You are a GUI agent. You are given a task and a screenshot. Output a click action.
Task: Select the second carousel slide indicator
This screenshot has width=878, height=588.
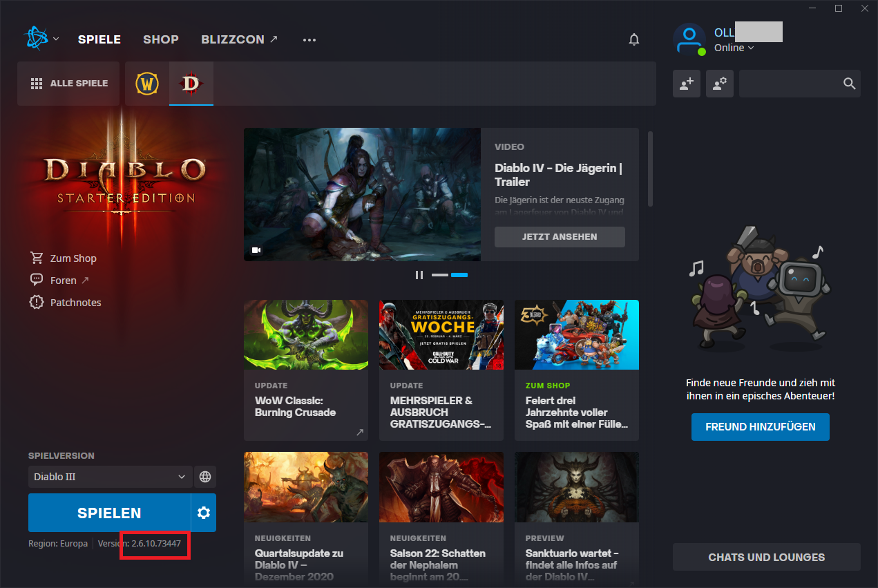459,275
